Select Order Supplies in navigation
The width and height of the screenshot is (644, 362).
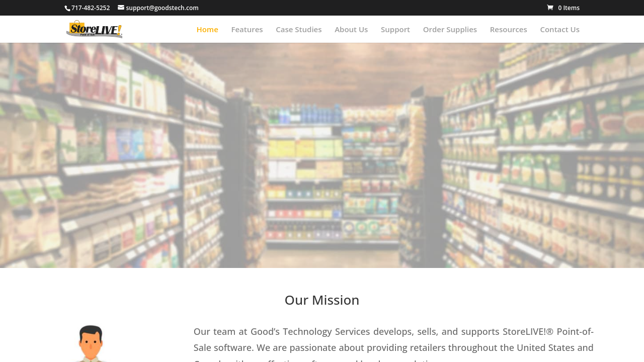click(450, 29)
